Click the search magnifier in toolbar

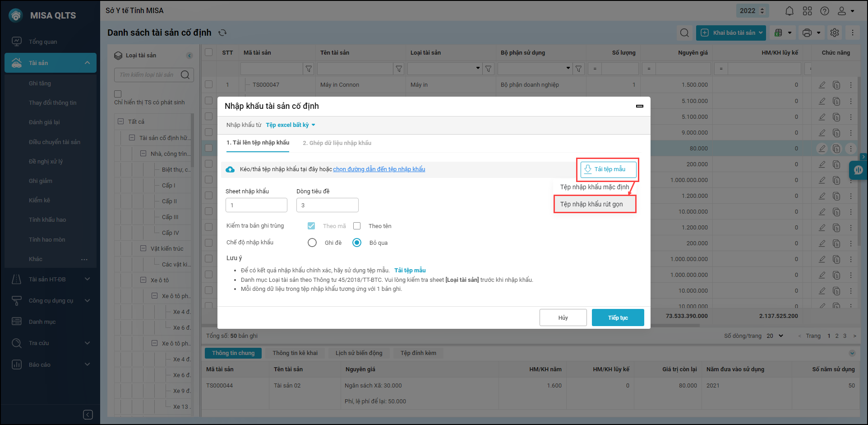coord(684,33)
